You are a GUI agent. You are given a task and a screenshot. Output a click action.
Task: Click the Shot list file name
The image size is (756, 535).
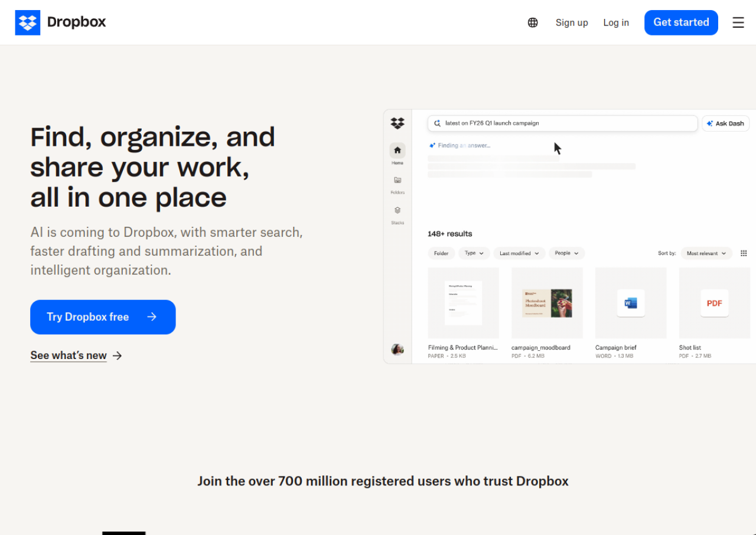(690, 348)
